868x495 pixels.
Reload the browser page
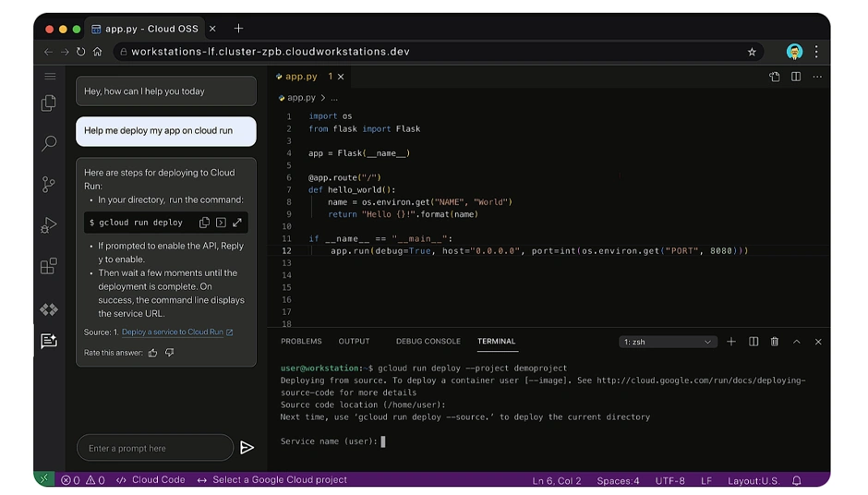tap(81, 52)
